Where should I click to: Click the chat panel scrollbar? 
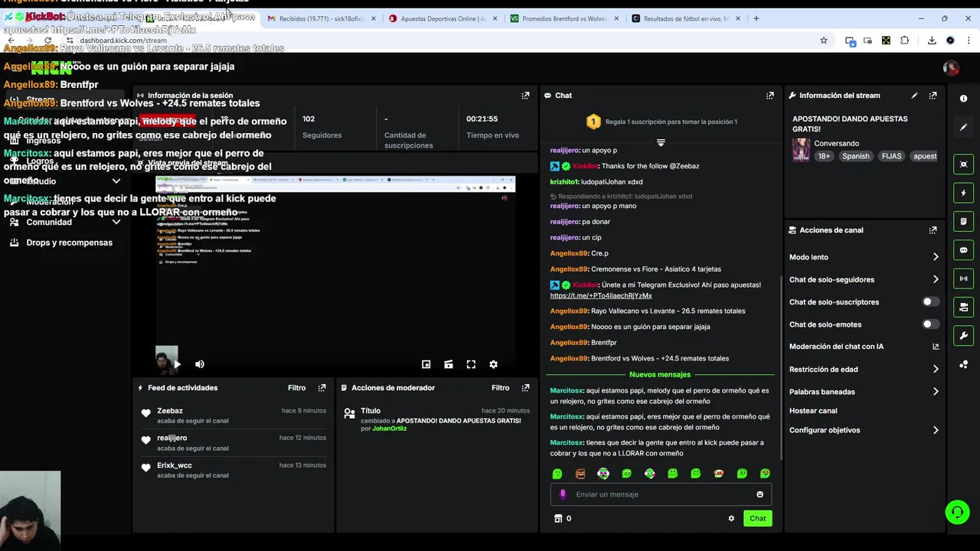(780, 367)
